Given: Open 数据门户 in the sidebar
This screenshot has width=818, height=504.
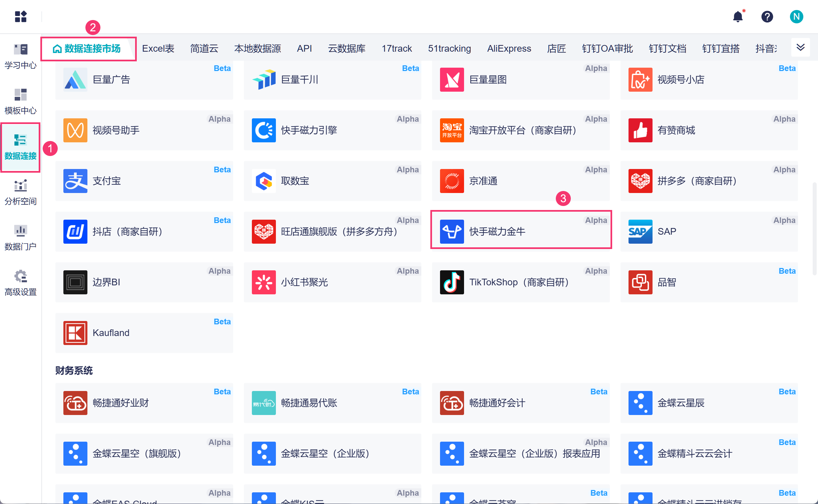Looking at the screenshot, I should (x=21, y=238).
